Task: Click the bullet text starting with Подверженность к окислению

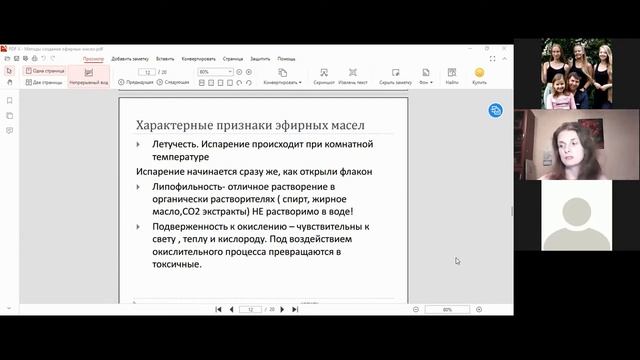Action: click(261, 245)
